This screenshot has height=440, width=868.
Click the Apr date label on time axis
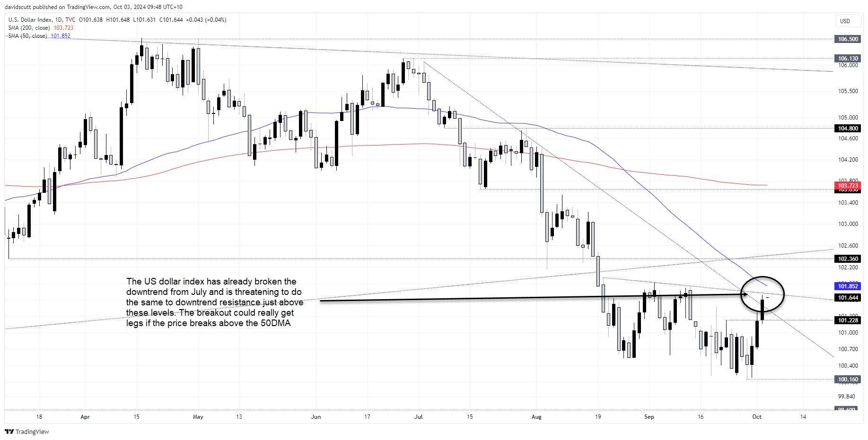coord(85,417)
